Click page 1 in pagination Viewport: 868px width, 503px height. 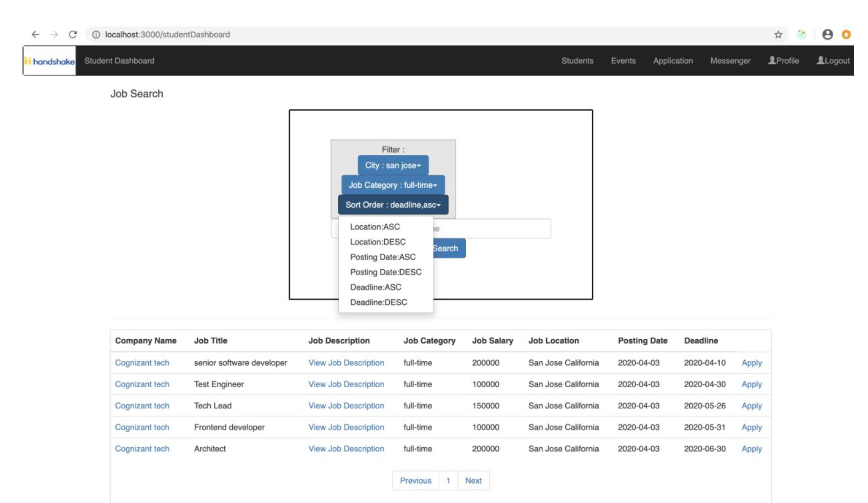click(448, 480)
